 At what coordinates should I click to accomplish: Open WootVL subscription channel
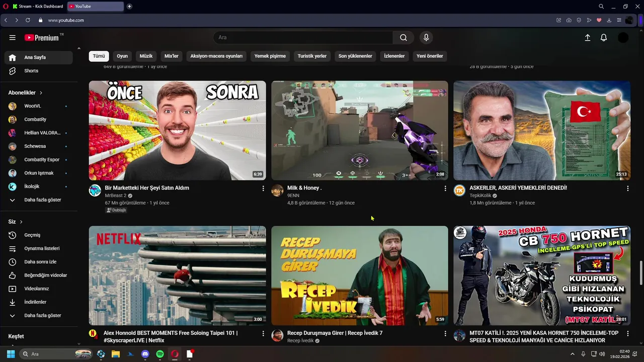[x=38, y=106]
